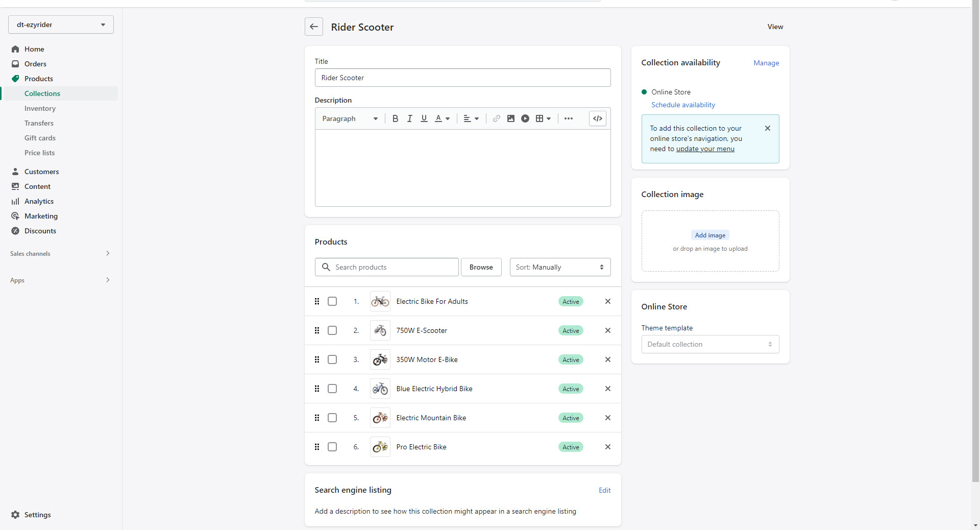Click the insert link icon
The height and width of the screenshot is (530, 980).
click(x=496, y=118)
